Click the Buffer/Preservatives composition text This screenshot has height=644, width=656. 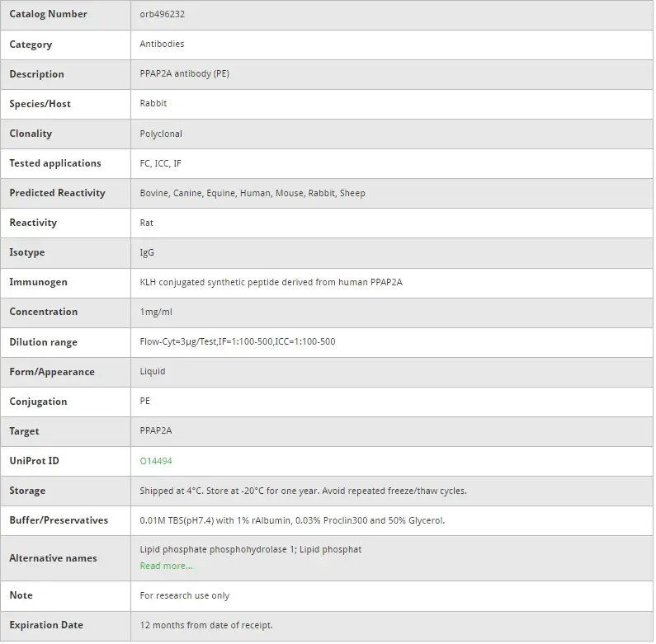[x=292, y=520]
